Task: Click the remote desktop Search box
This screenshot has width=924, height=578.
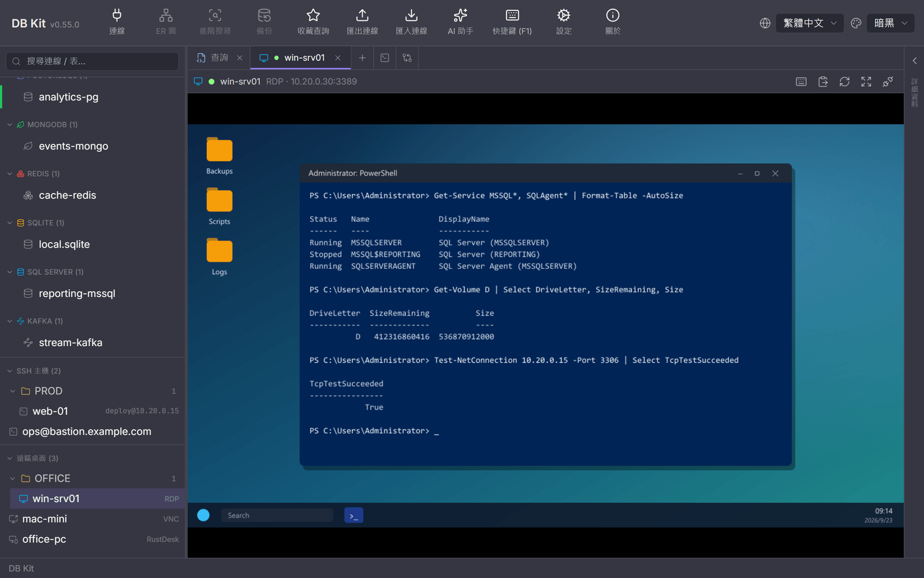Action: point(277,516)
